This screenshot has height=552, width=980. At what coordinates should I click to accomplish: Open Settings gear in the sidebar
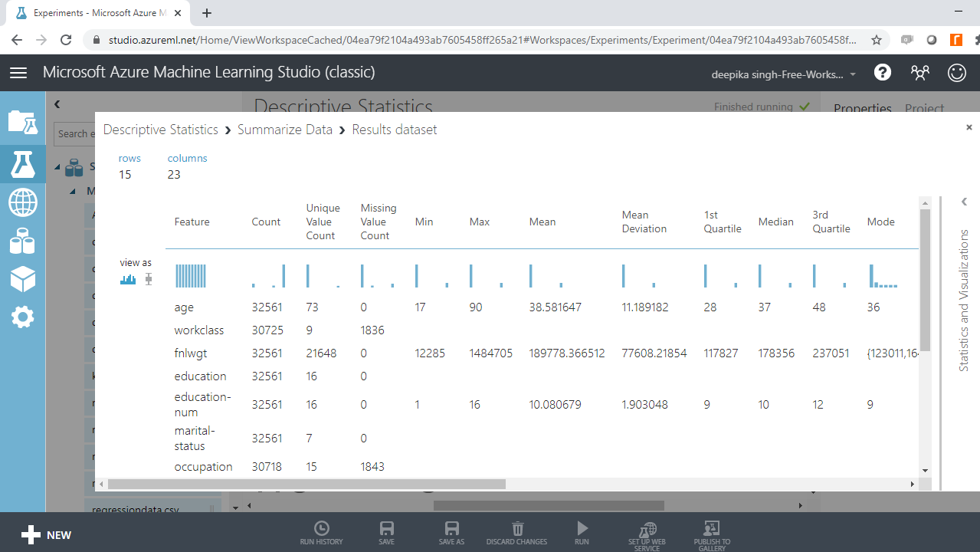(x=22, y=317)
